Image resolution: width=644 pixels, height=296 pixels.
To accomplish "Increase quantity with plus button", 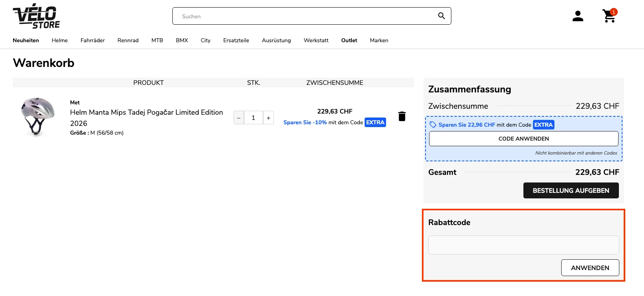I will [x=268, y=118].
